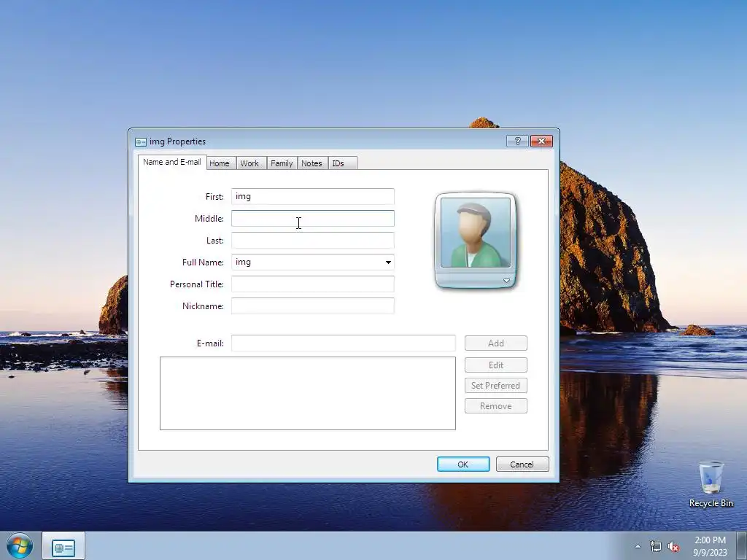747x560 pixels.
Task: Focus the Middle name field
Action: tap(312, 219)
